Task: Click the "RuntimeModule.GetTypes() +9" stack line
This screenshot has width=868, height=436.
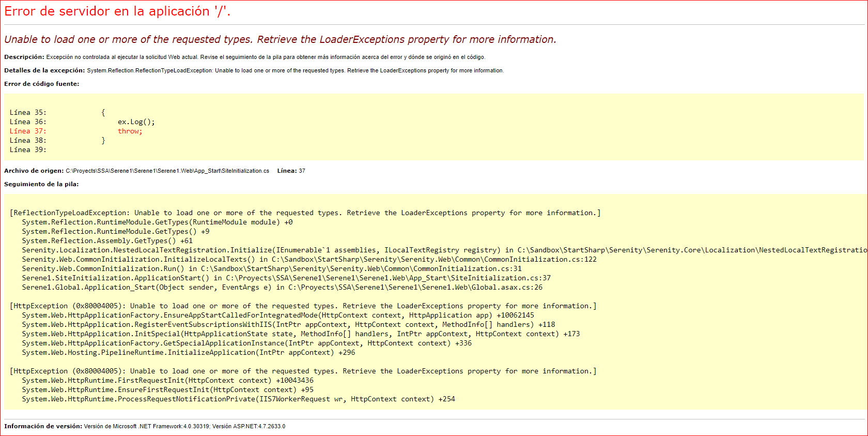Action: (x=116, y=231)
